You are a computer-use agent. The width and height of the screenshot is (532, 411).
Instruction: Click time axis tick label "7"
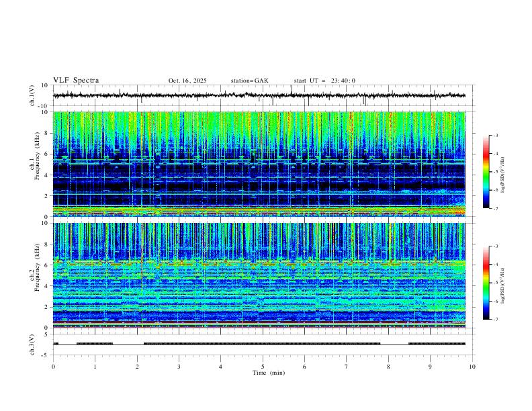pyautogui.click(x=347, y=367)
